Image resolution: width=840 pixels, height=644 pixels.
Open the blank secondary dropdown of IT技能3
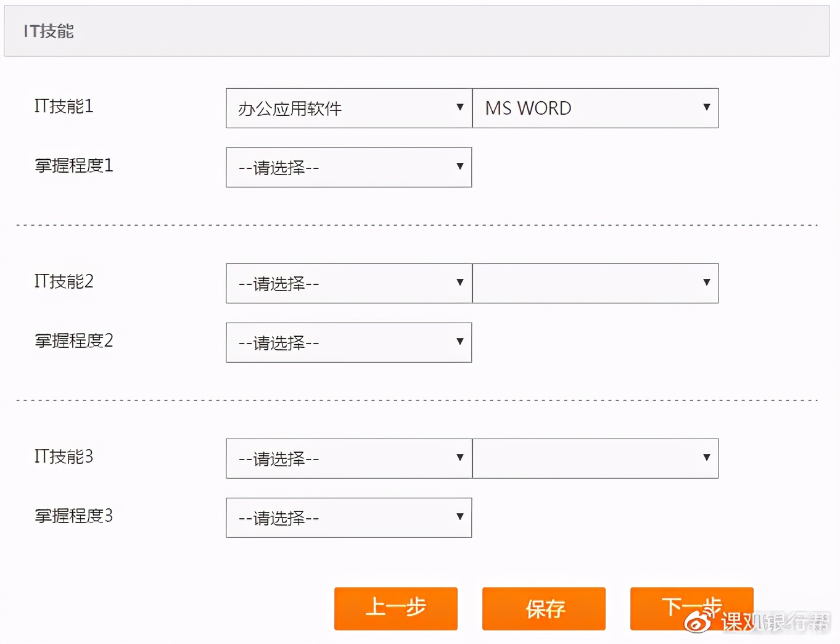tap(592, 458)
